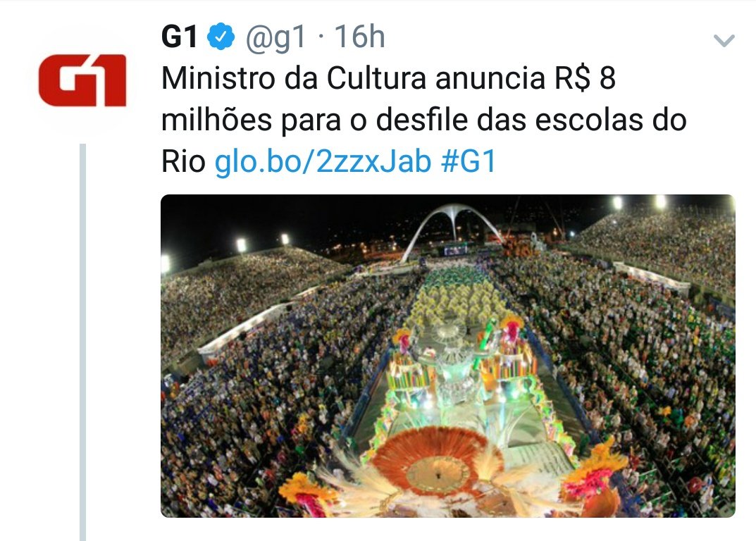Click the "R$ 8" amount in tweet

click(x=585, y=78)
